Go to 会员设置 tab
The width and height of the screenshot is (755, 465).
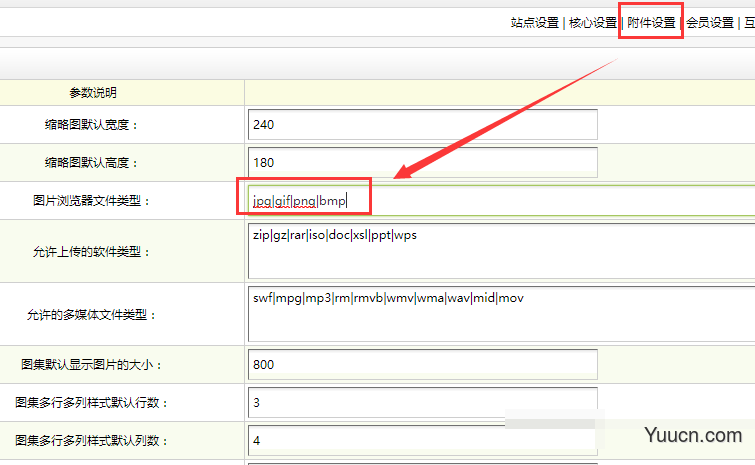(710, 23)
